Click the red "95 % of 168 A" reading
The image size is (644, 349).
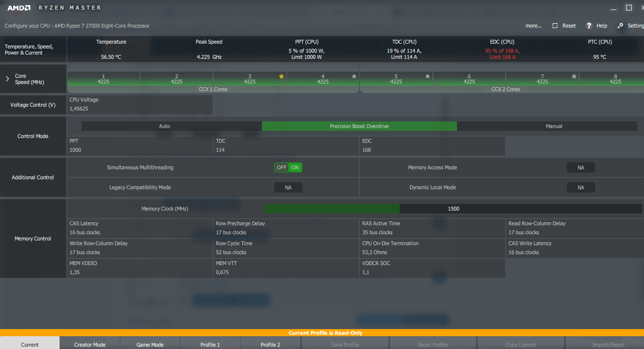[x=502, y=51]
